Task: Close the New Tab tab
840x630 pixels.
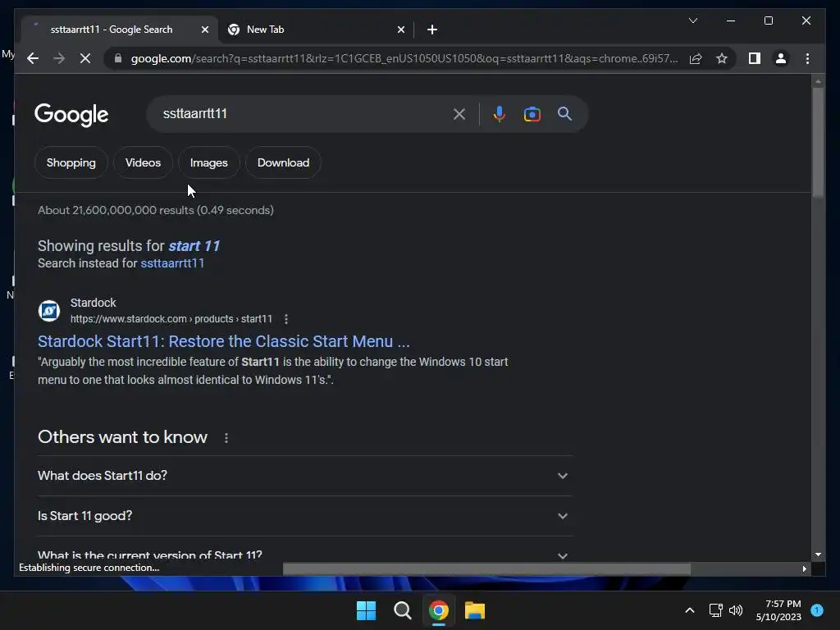Action: [400, 30]
